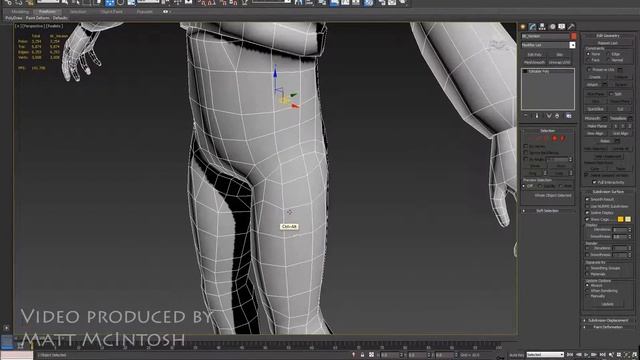Open the Modify command panel tab
Image resolution: width=640 pixels, height=360 pixels.
coord(532,27)
